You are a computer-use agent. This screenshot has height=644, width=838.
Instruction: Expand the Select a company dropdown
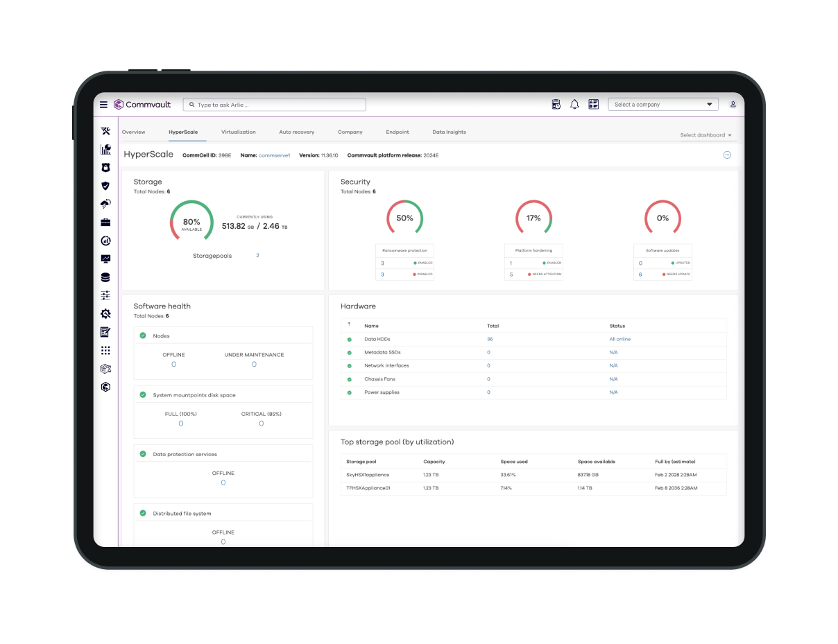coord(662,105)
